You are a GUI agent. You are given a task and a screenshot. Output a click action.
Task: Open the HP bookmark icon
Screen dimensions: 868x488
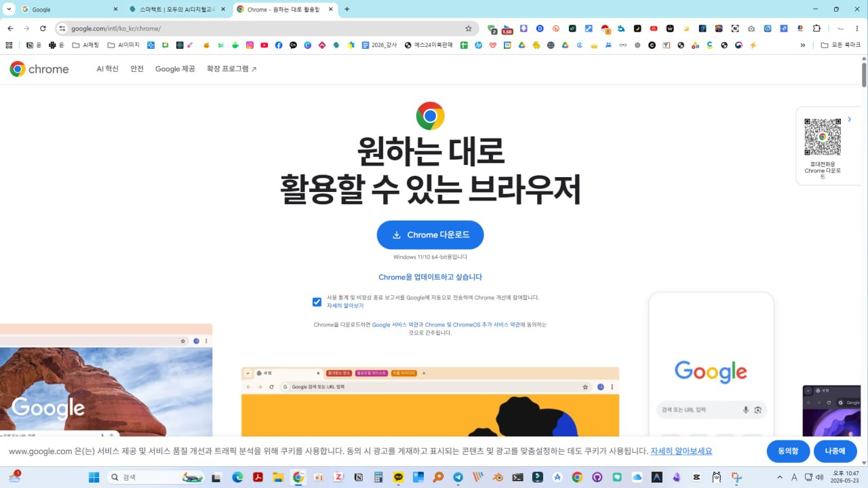coord(478,45)
